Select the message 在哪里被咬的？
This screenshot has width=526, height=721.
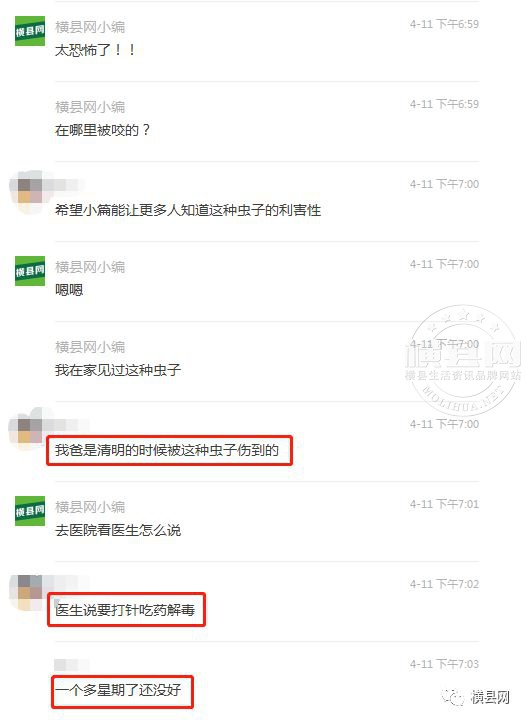coord(102,130)
